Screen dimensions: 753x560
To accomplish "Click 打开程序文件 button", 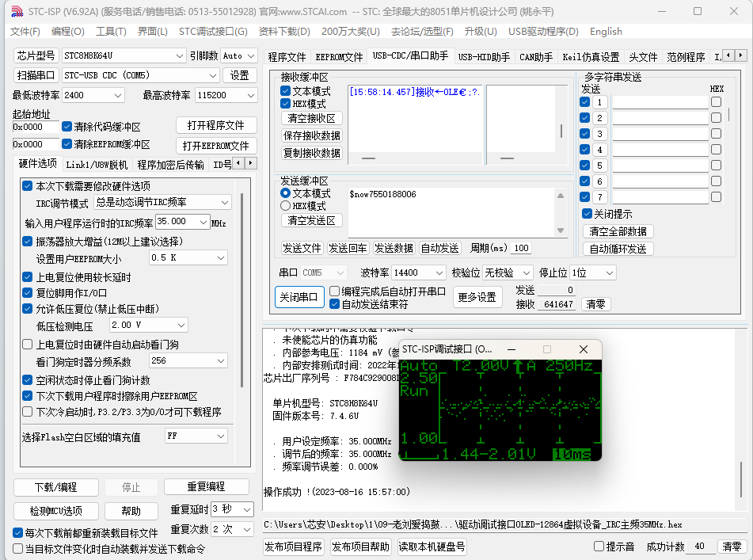I will [215, 125].
